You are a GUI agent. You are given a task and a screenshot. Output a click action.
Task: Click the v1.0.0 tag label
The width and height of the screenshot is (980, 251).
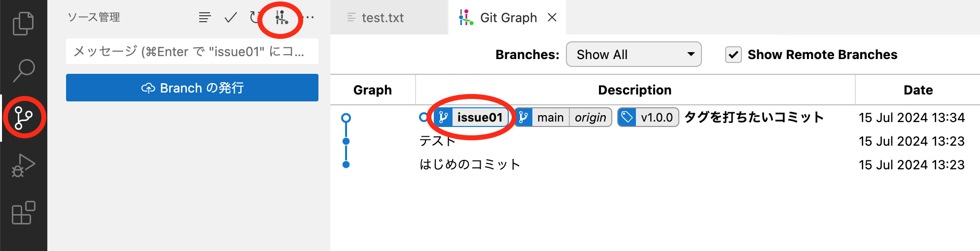coord(648,117)
